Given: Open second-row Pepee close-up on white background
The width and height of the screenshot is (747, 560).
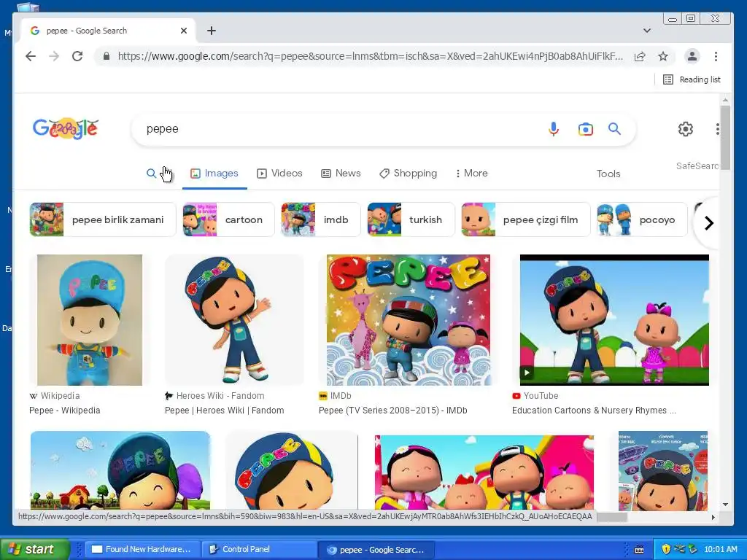Looking at the screenshot, I should click(291, 470).
